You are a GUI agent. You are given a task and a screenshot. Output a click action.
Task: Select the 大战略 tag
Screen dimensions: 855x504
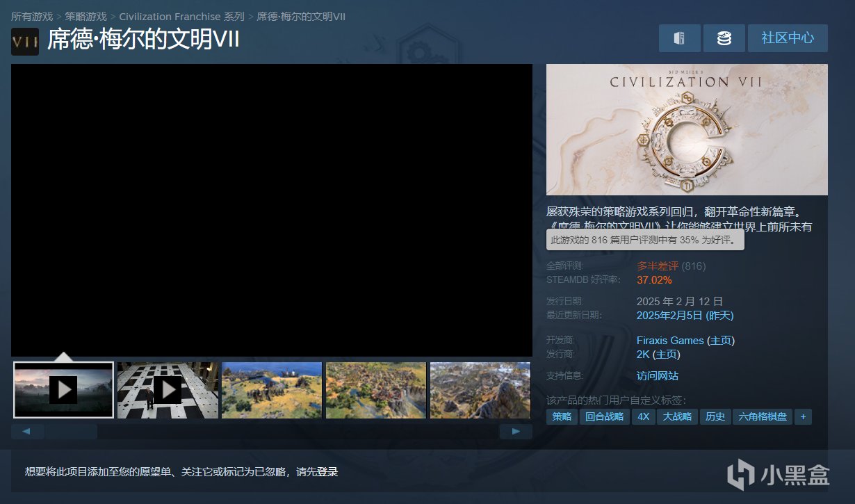point(678,417)
